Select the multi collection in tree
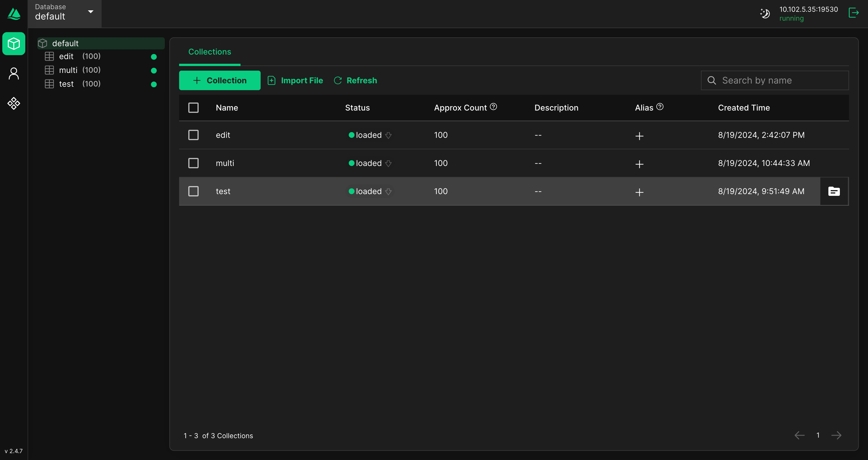 [x=68, y=70]
